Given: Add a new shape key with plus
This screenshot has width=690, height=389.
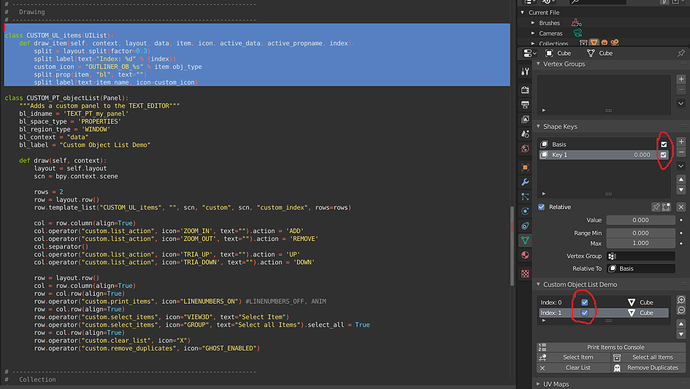Looking at the screenshot, I should click(x=681, y=142).
